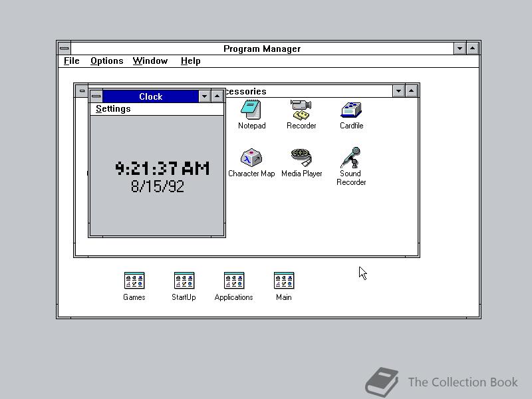Select the Cardfile icon
The height and width of the screenshot is (399, 532).
(351, 110)
